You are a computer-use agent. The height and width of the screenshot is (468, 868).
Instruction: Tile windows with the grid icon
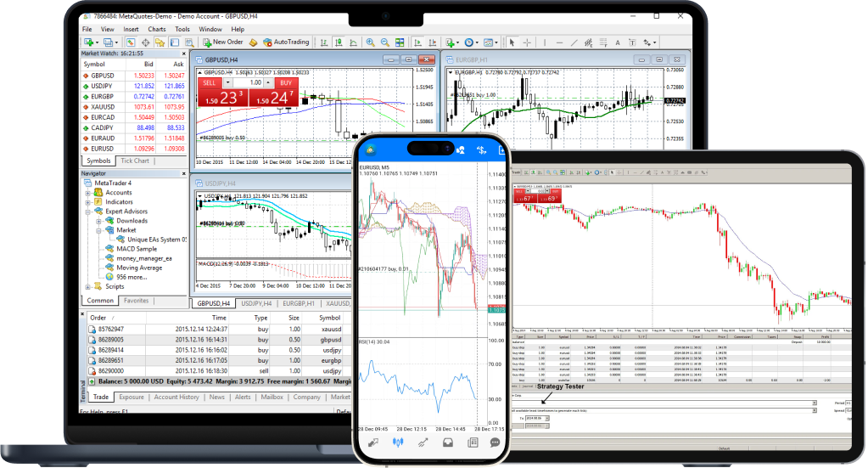tap(400, 42)
